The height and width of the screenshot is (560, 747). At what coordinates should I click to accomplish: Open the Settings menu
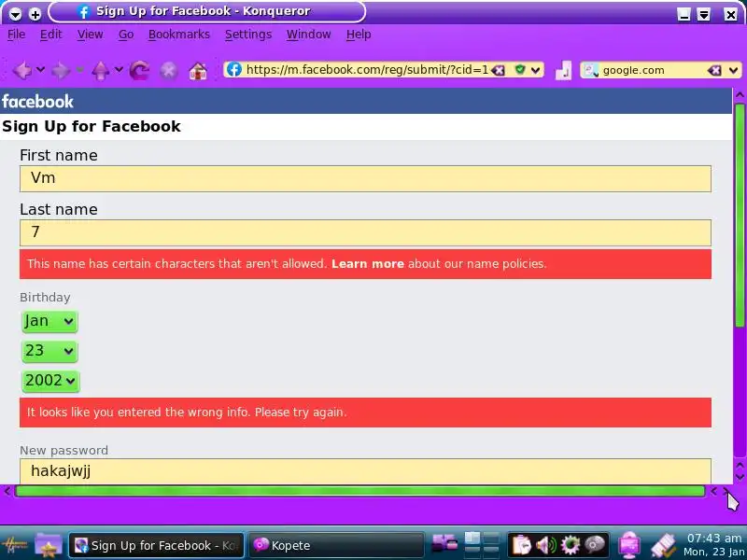[248, 35]
